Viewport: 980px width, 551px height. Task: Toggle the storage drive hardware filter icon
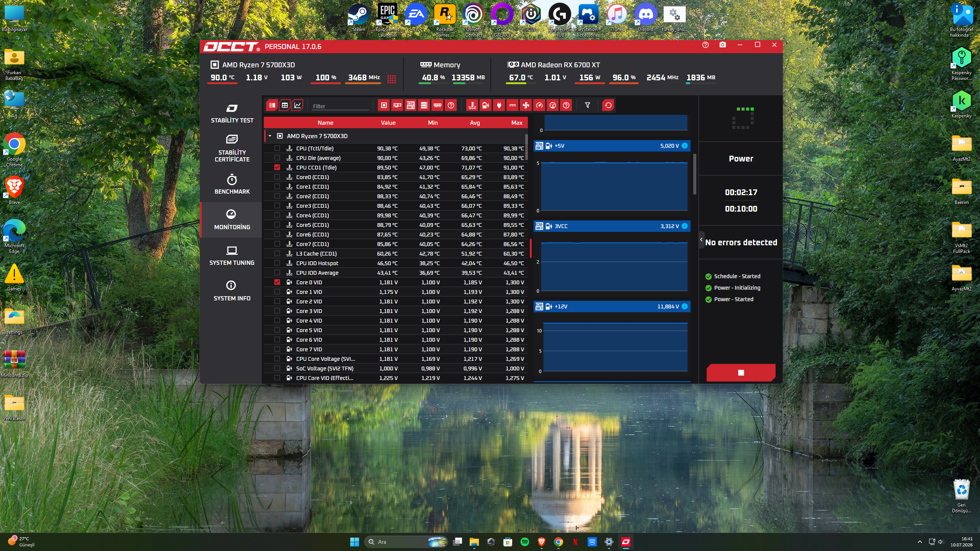pos(424,105)
